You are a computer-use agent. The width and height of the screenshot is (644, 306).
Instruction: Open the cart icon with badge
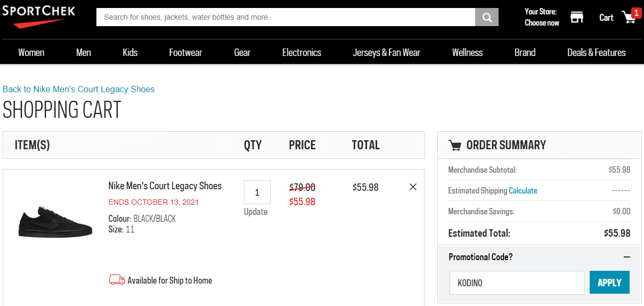tap(631, 16)
